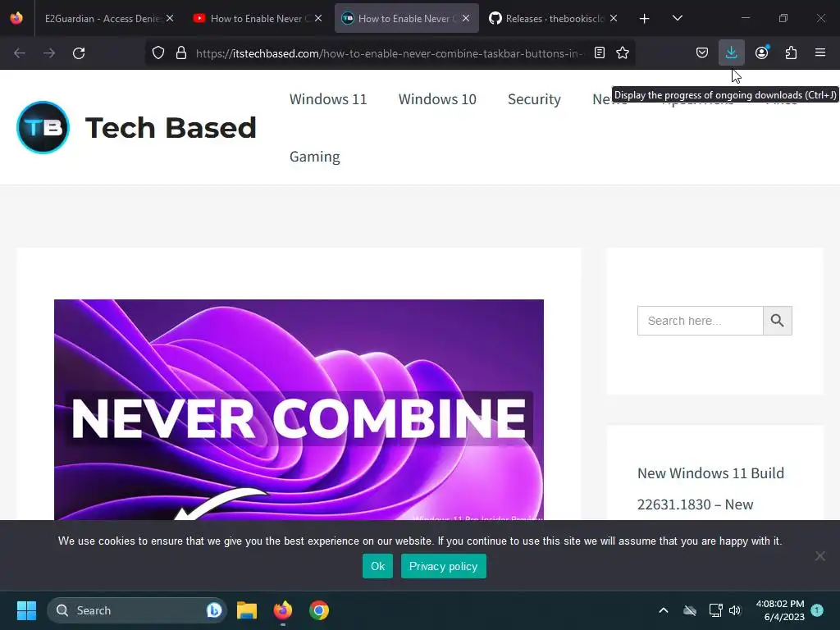840x630 pixels.
Task: Click the address bar URL
Action: (389, 53)
